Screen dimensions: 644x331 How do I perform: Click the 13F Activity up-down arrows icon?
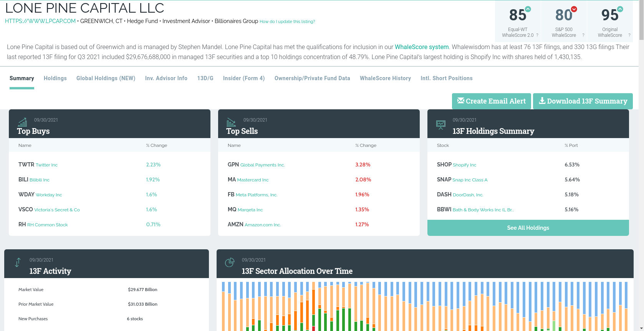pos(18,262)
